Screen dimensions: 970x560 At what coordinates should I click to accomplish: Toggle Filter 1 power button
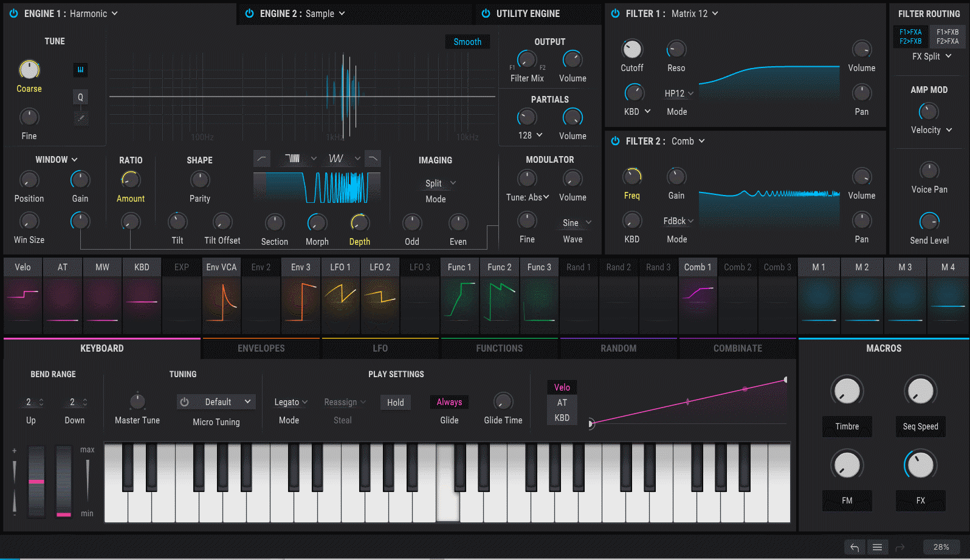[615, 13]
